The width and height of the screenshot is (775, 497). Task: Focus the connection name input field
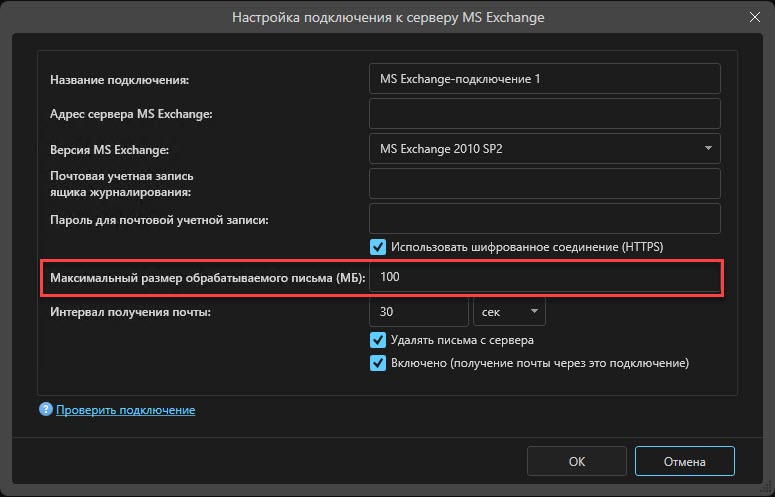coord(545,79)
